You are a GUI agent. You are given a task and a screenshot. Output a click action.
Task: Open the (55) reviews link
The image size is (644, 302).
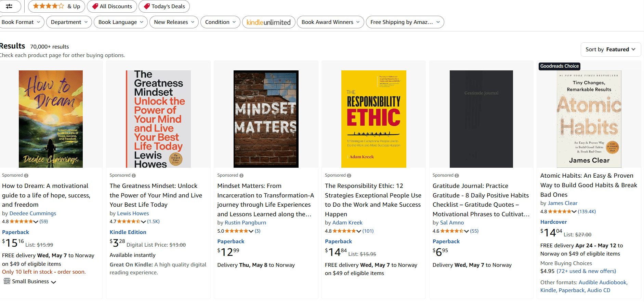coord(474,231)
